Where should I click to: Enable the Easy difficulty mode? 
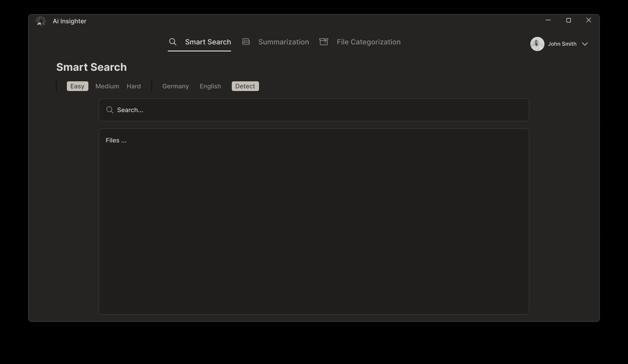(x=77, y=86)
